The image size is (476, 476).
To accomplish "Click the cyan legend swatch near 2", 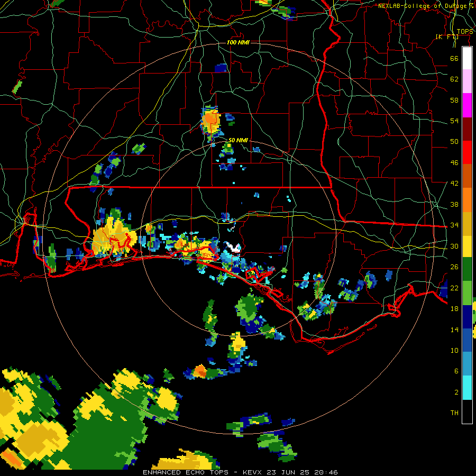I will [467, 388].
